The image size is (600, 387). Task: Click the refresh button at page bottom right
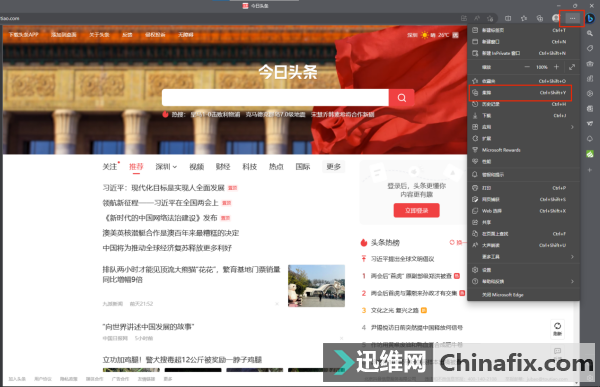(558, 328)
